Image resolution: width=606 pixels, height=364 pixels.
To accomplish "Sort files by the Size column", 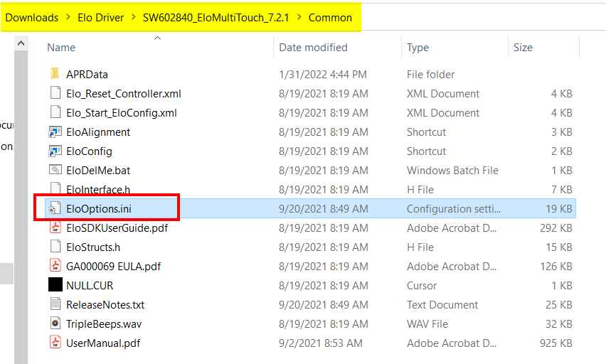I will pyautogui.click(x=523, y=48).
